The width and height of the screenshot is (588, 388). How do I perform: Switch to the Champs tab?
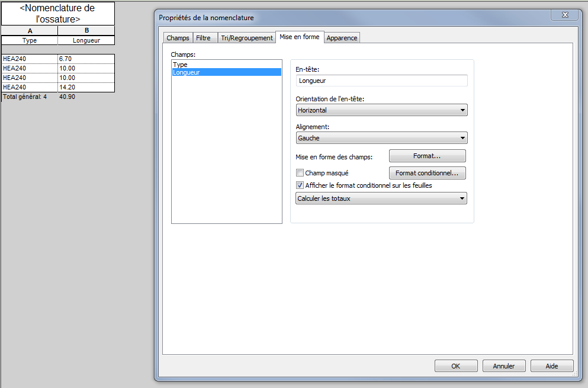pyautogui.click(x=178, y=38)
